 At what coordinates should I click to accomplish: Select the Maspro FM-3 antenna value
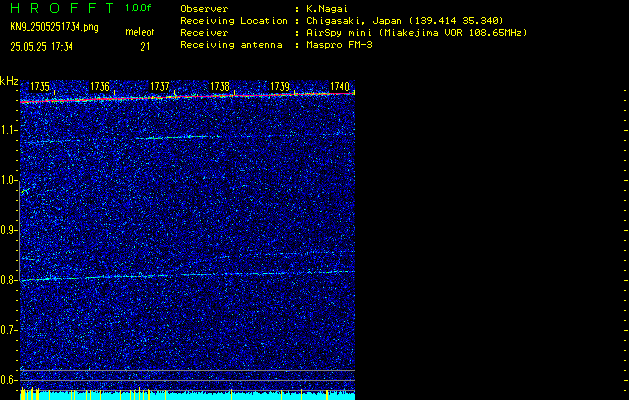(339, 45)
